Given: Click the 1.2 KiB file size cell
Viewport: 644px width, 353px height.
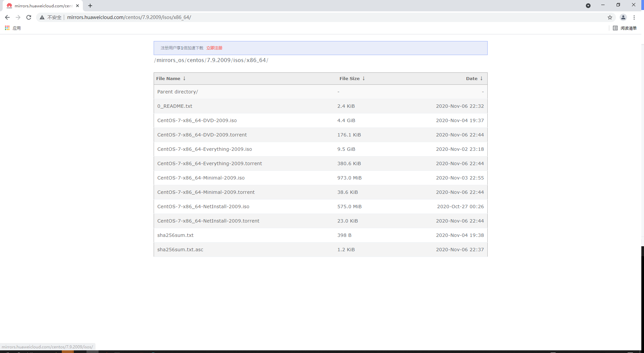Looking at the screenshot, I should click(x=346, y=250).
